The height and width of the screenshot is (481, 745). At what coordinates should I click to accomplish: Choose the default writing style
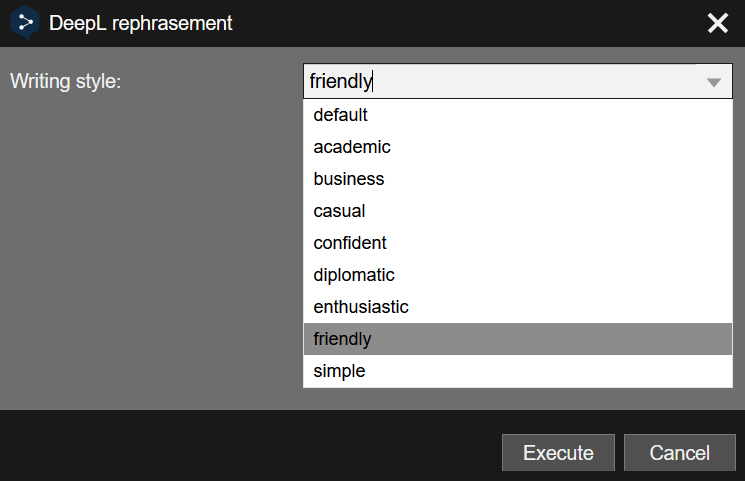coord(518,115)
